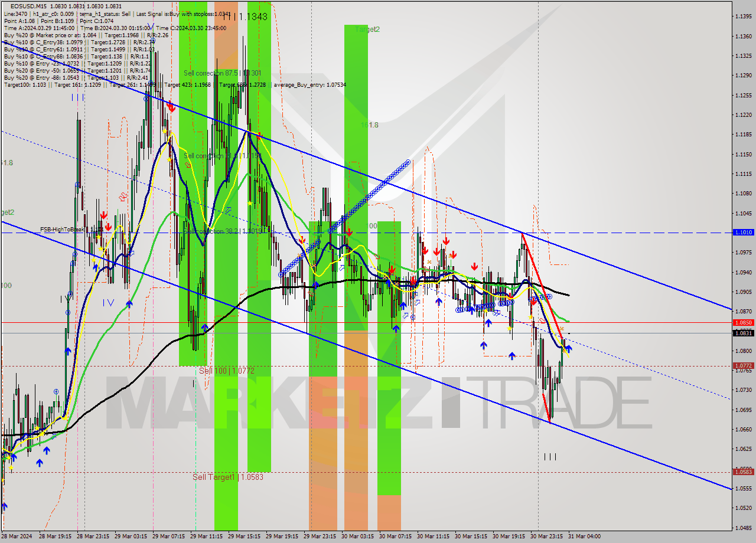Click the 'average_Buy_entry: 1.07534' text
The height and width of the screenshot is (543, 756).
click(309, 84)
